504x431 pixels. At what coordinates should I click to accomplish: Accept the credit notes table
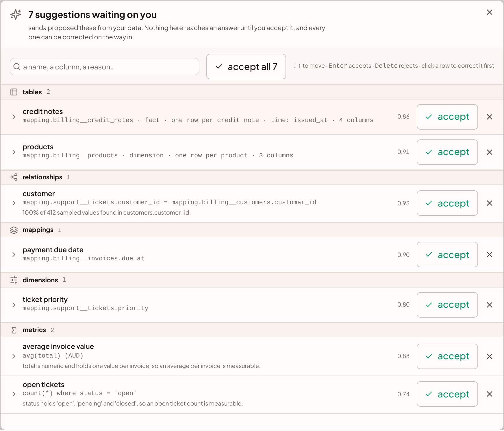click(x=447, y=117)
